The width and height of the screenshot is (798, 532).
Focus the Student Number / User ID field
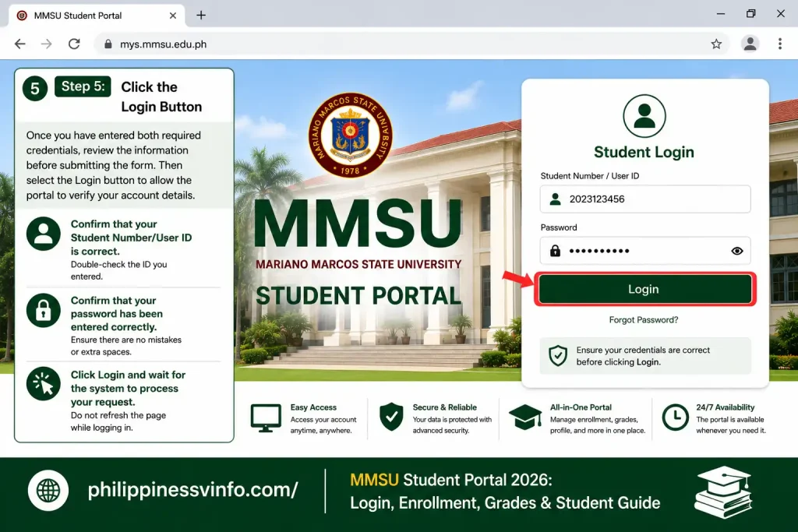[x=644, y=199]
